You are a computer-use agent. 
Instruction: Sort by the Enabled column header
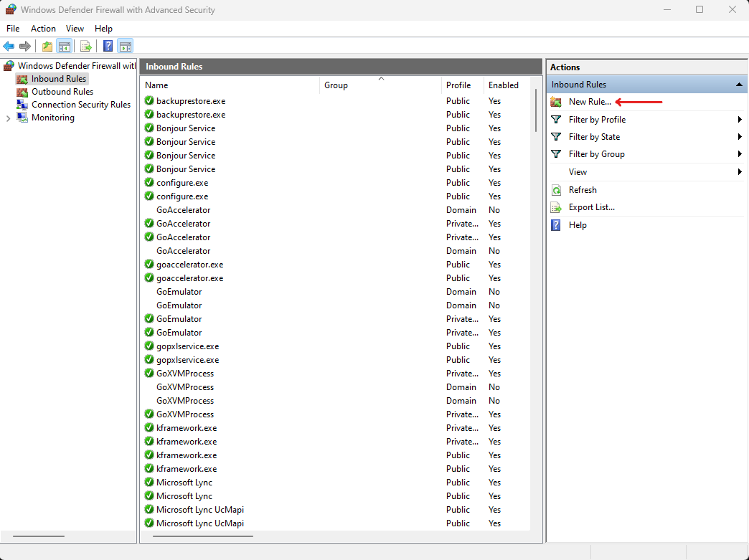click(x=507, y=85)
